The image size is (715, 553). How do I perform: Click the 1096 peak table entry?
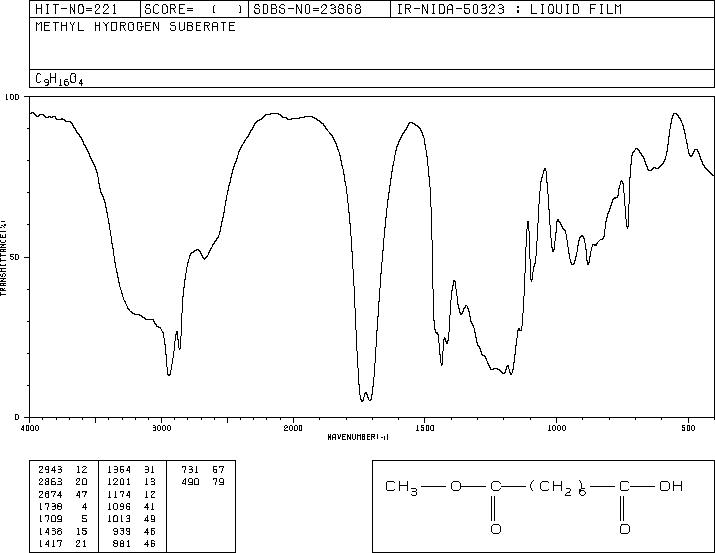click(131, 506)
